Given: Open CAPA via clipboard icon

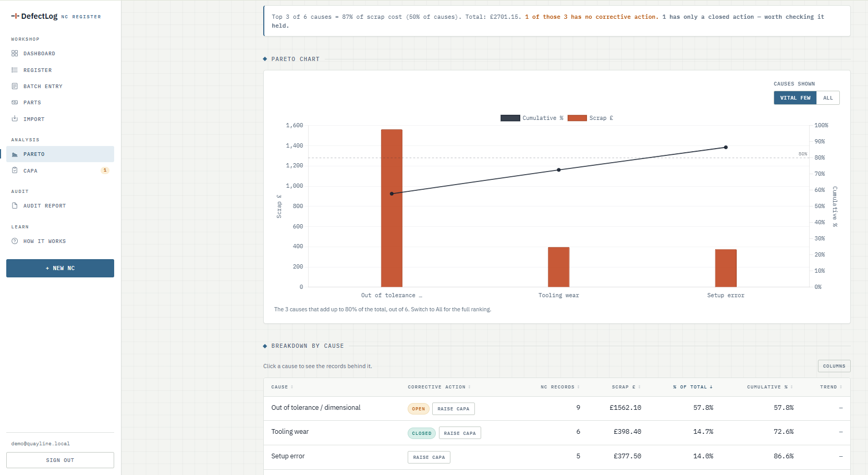Looking at the screenshot, I should coord(15,170).
